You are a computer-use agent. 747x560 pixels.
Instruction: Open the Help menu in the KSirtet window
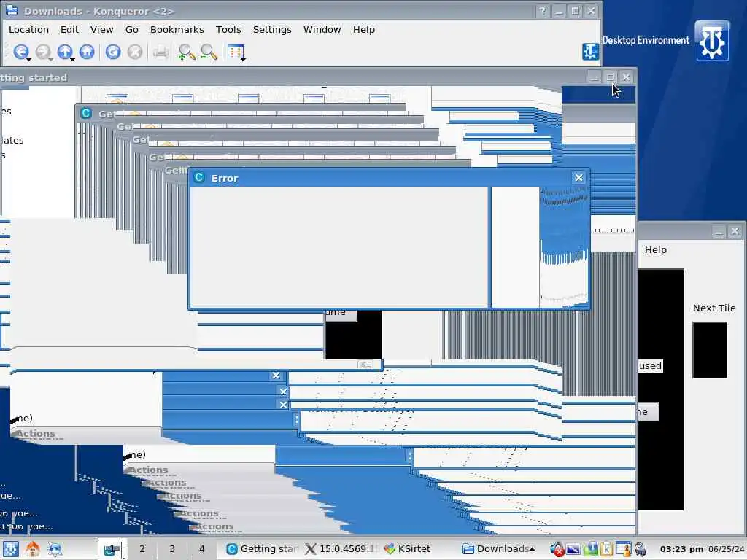pyautogui.click(x=656, y=250)
